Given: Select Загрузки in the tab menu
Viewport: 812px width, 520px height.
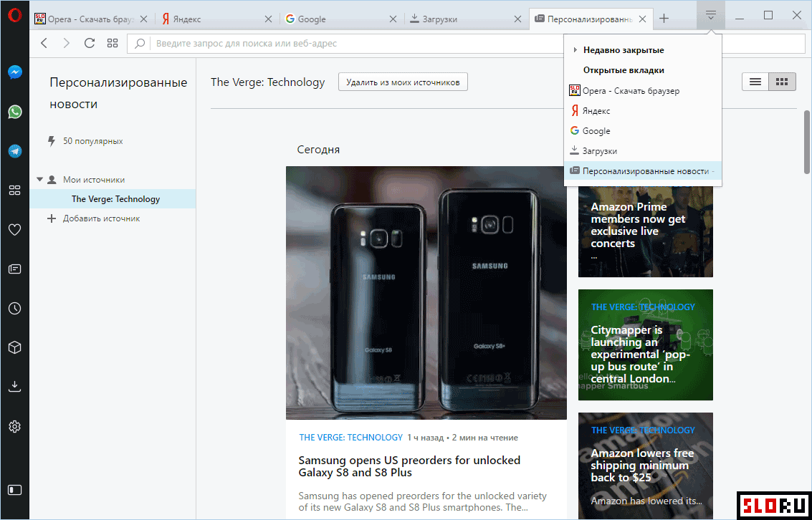Looking at the screenshot, I should 643,151.
